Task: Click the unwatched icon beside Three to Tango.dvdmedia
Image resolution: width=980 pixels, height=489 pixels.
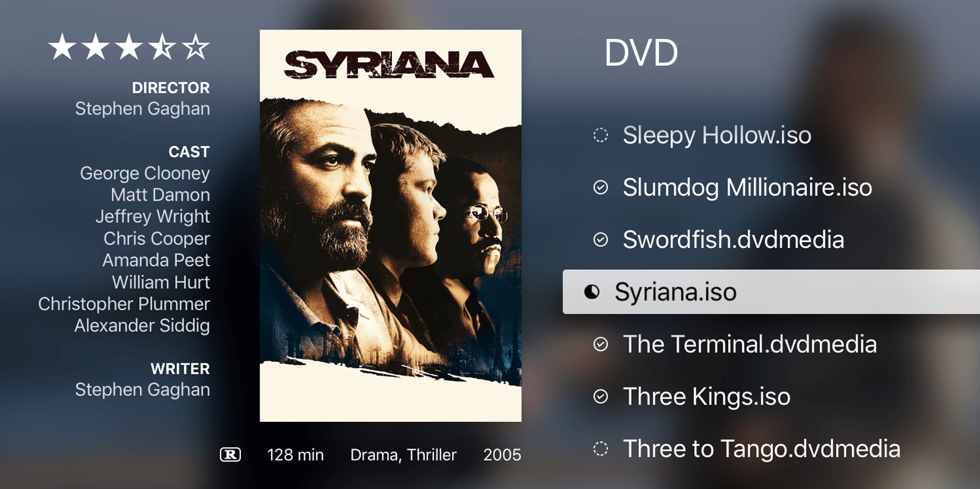Action: pos(600,449)
